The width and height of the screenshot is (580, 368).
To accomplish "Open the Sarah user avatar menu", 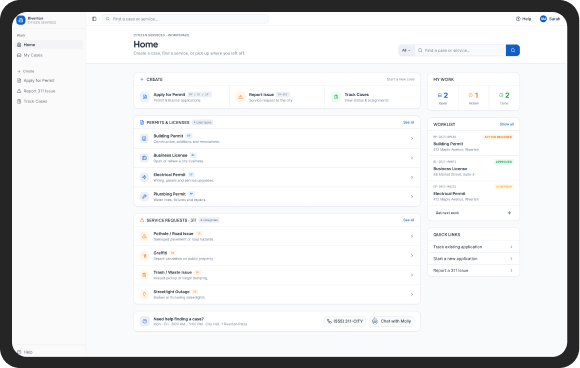I will (550, 19).
